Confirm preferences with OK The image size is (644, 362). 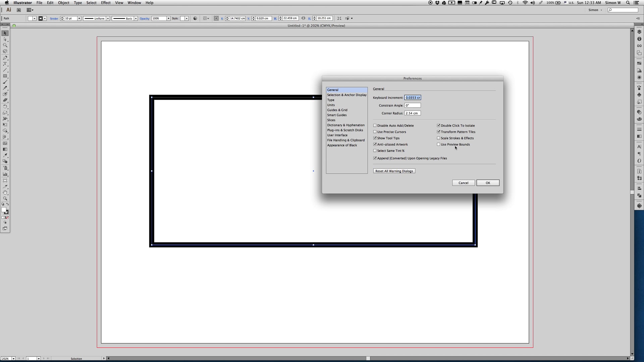click(x=488, y=183)
